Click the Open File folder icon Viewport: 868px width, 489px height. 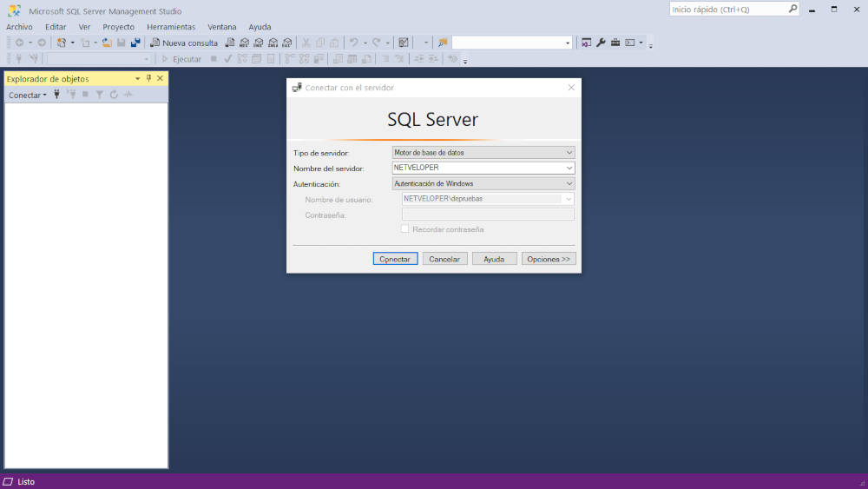107,43
